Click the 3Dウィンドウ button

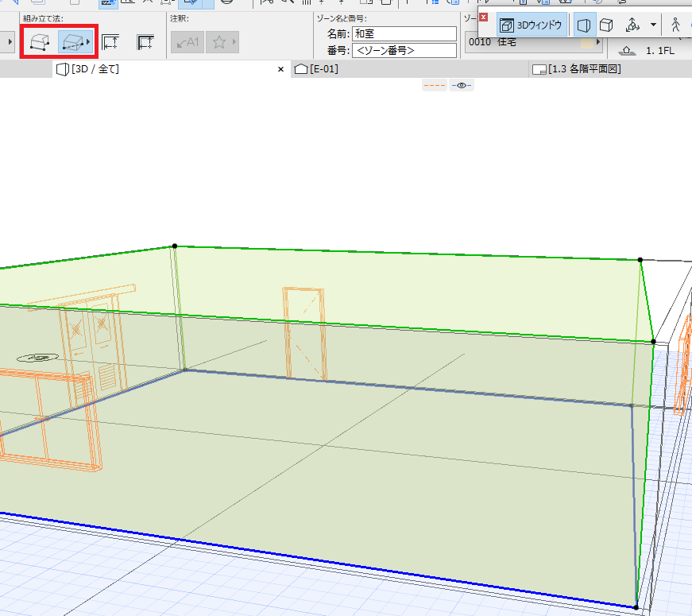coord(532,25)
